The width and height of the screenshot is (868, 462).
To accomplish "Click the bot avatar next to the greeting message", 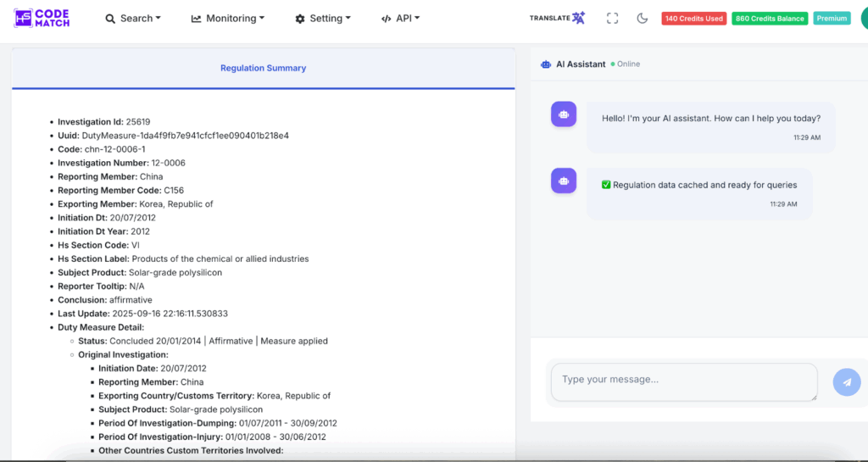I will pos(564,114).
